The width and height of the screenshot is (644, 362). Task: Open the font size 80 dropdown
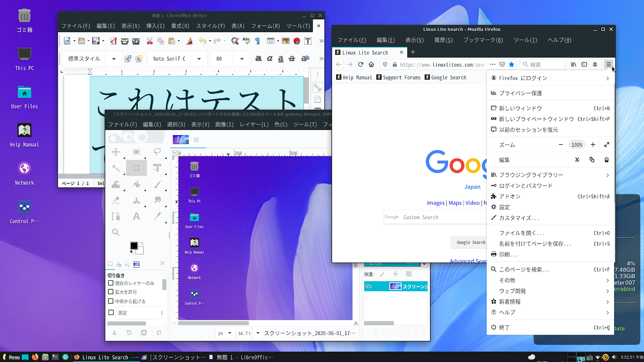coord(242,59)
